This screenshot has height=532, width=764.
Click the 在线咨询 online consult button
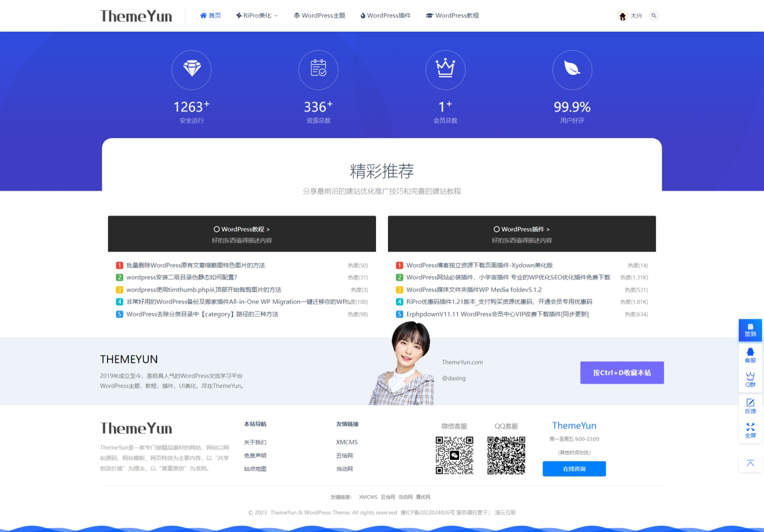pyautogui.click(x=574, y=469)
